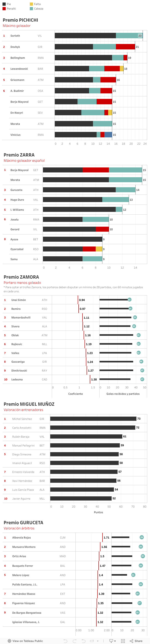Expand the replay options dropdown arrow
Image resolution: width=150 pixels, height=644 pixels.
tap(97, 641)
